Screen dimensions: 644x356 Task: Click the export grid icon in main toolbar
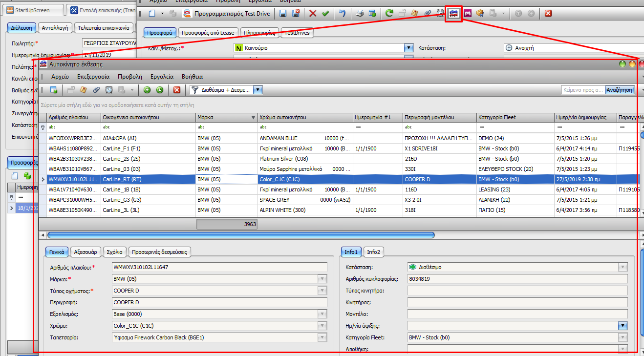tap(372, 14)
